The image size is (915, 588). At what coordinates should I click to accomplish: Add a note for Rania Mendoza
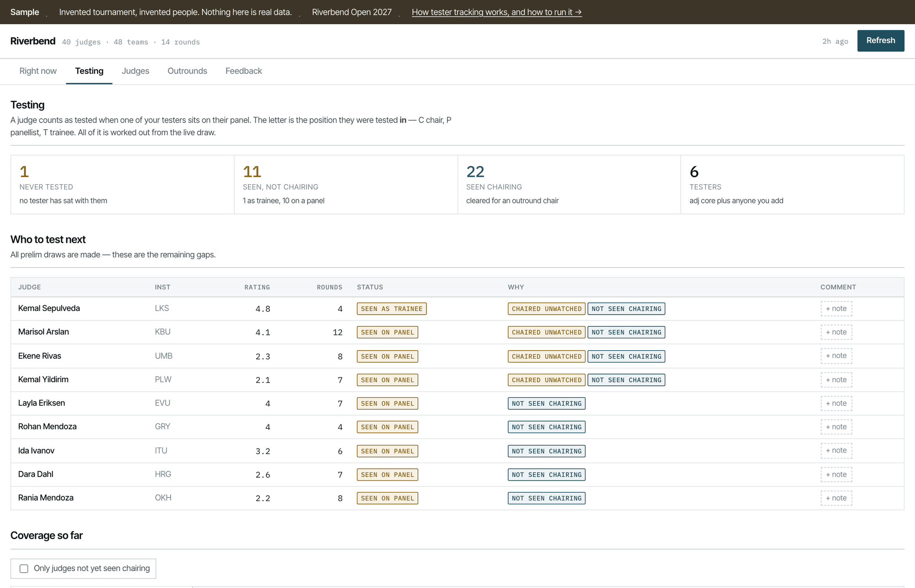coord(836,498)
